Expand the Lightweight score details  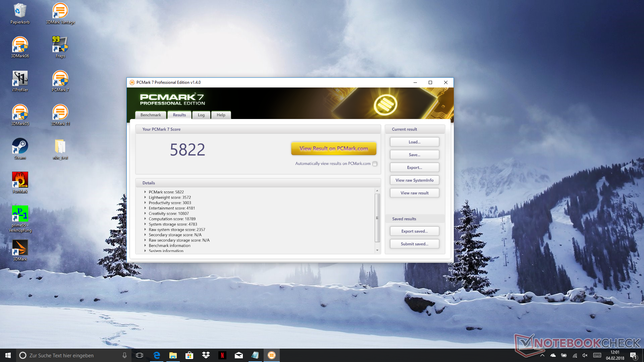(145, 197)
